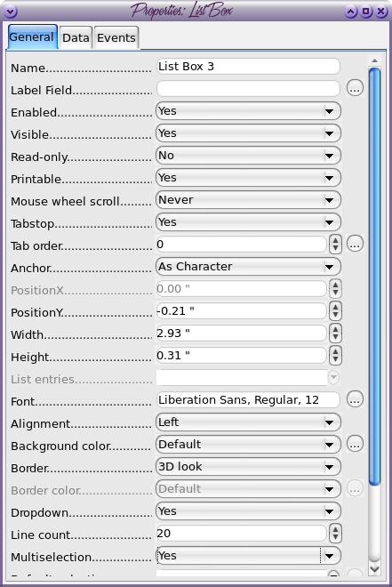This screenshot has height=587, width=392.
Task: Open Background color picker ellipsis button
Action: pyautogui.click(x=355, y=444)
